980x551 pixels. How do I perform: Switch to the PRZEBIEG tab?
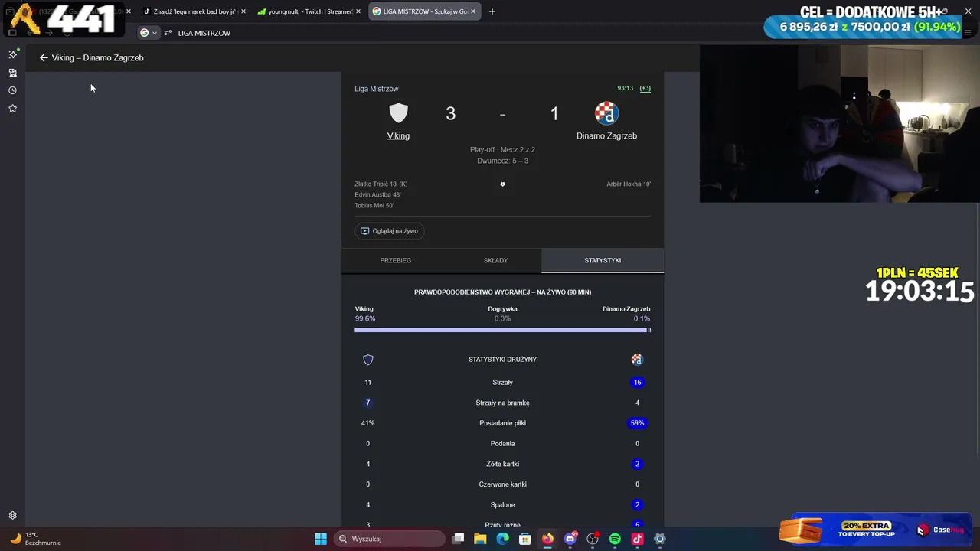click(x=396, y=261)
